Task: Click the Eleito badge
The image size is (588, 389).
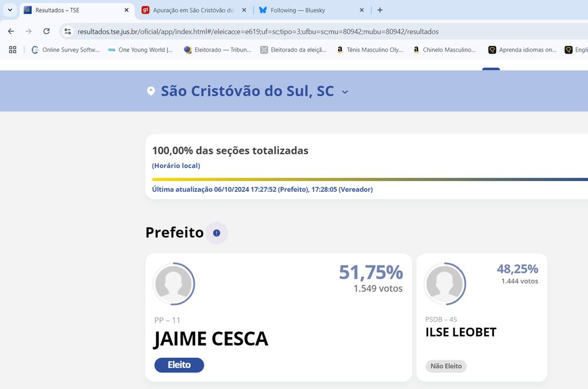Action: (179, 365)
